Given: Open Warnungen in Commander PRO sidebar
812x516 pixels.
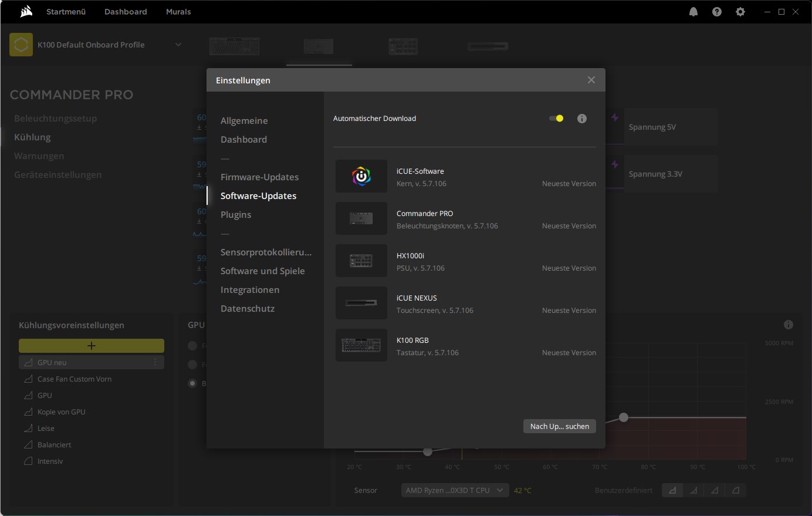Looking at the screenshot, I should tap(39, 156).
